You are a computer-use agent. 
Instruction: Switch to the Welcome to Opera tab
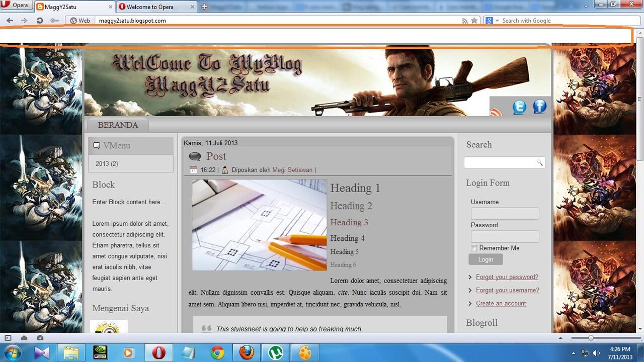coord(156,7)
